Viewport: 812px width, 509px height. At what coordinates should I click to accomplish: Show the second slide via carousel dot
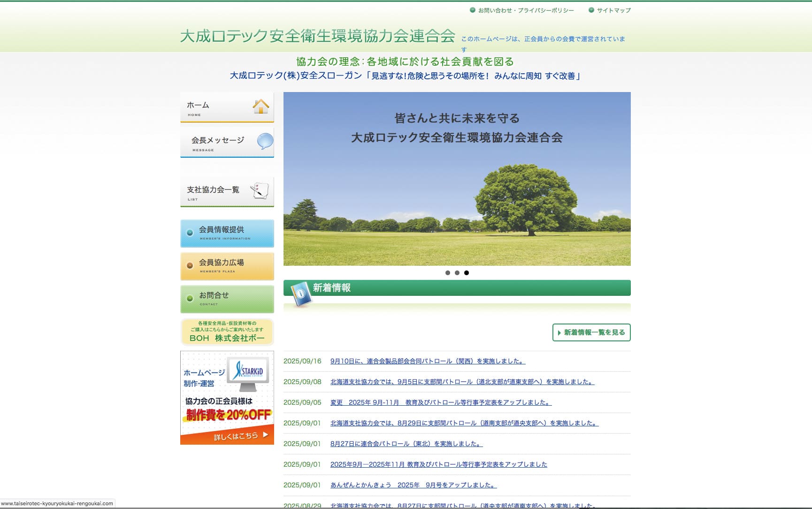[457, 273]
